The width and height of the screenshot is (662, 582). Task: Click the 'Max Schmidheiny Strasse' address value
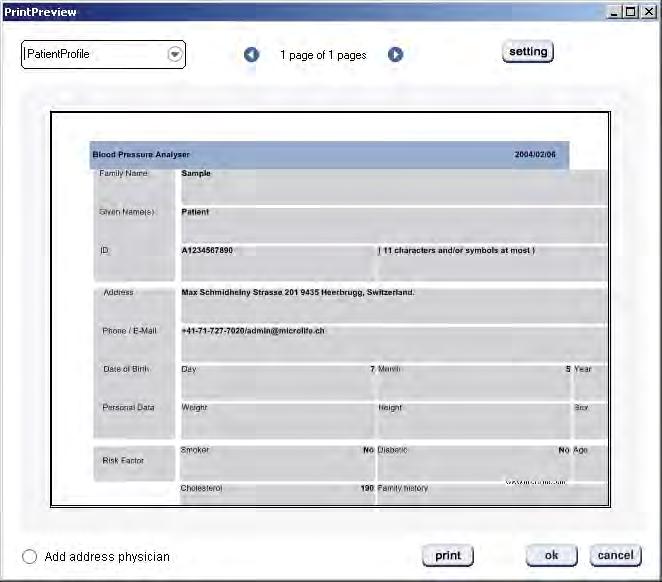[298, 292]
